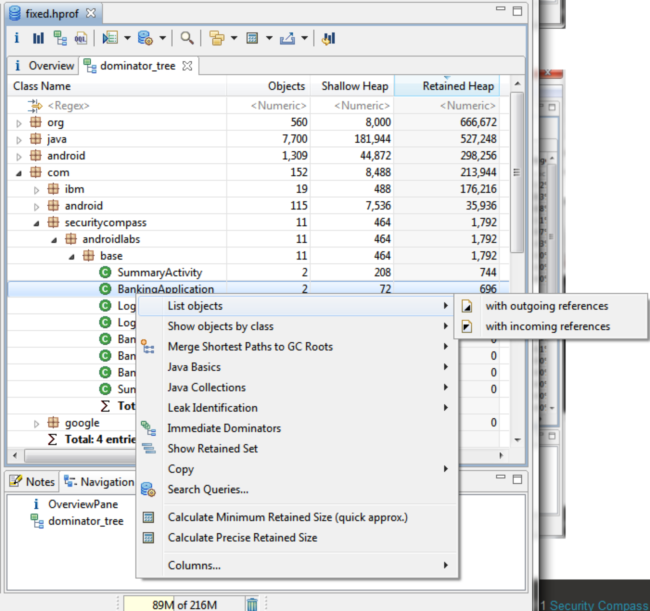Image resolution: width=650 pixels, height=611 pixels.
Task: Choose Show Retained Set menu item
Action: coord(298,449)
